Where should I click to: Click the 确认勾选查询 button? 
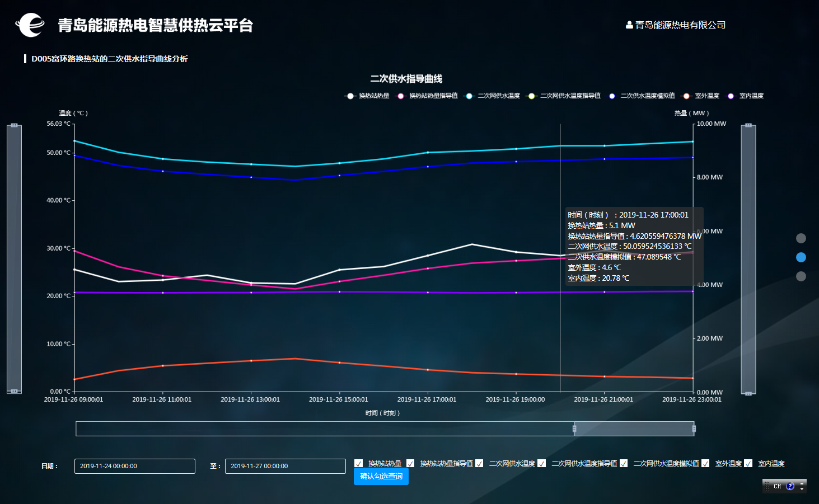(x=381, y=477)
